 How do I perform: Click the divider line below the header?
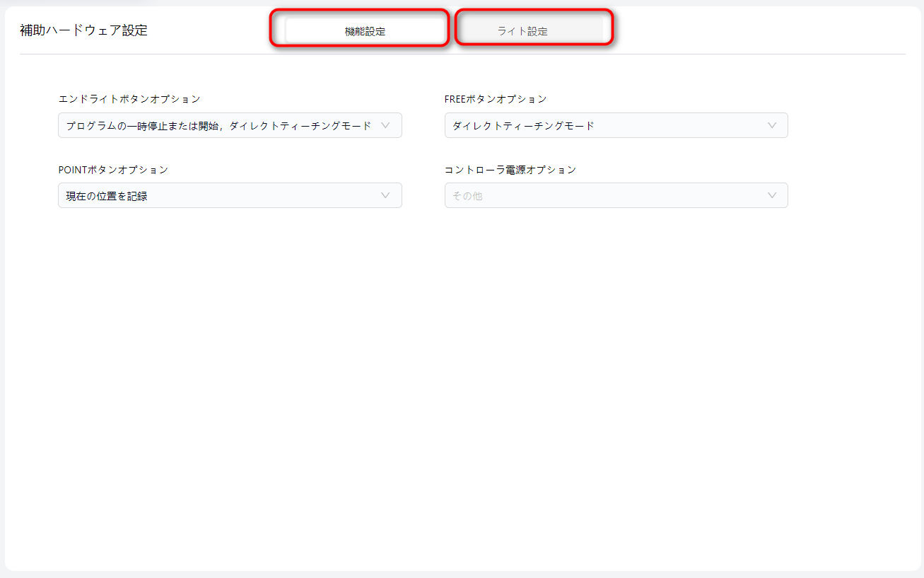tap(462, 54)
